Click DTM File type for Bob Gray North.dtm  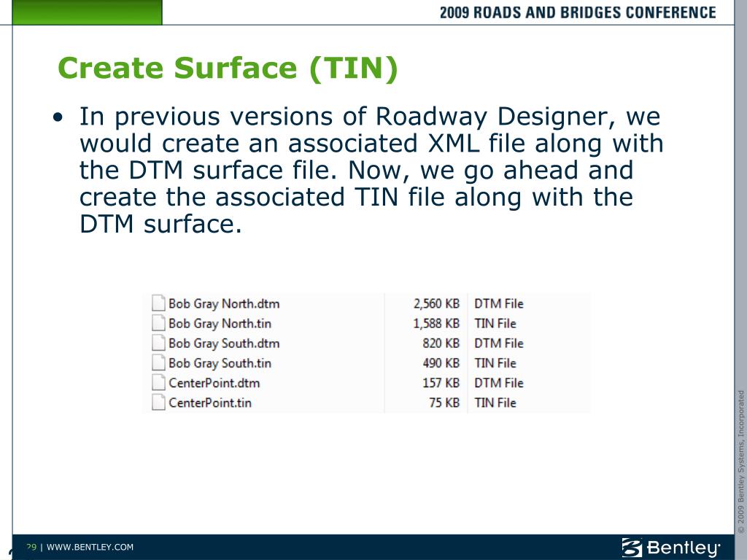[499, 304]
